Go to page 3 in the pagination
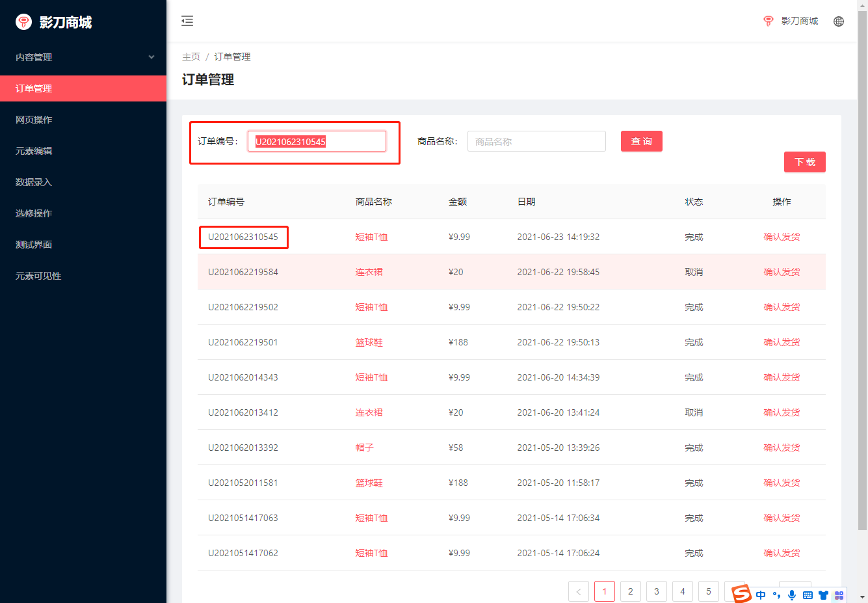This screenshot has width=868, height=603. (656, 591)
